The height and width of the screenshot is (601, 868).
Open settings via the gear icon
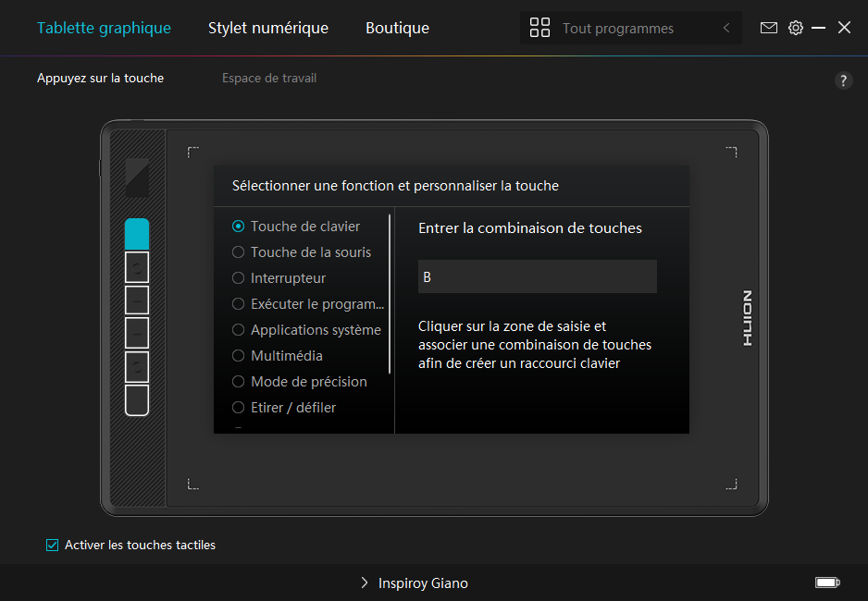[x=796, y=28]
